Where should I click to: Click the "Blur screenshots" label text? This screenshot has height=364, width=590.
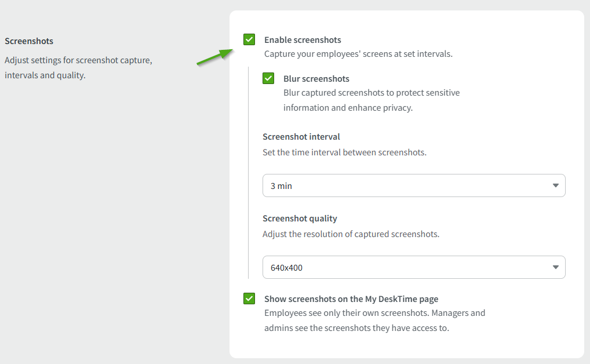tap(316, 79)
